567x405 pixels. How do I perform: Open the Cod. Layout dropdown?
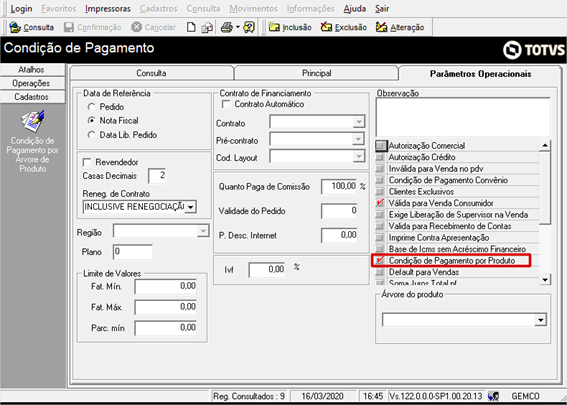(x=359, y=157)
